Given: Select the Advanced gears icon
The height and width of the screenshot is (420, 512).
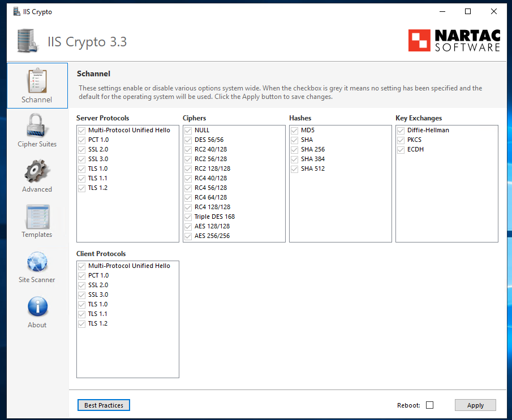Looking at the screenshot, I should click(37, 171).
